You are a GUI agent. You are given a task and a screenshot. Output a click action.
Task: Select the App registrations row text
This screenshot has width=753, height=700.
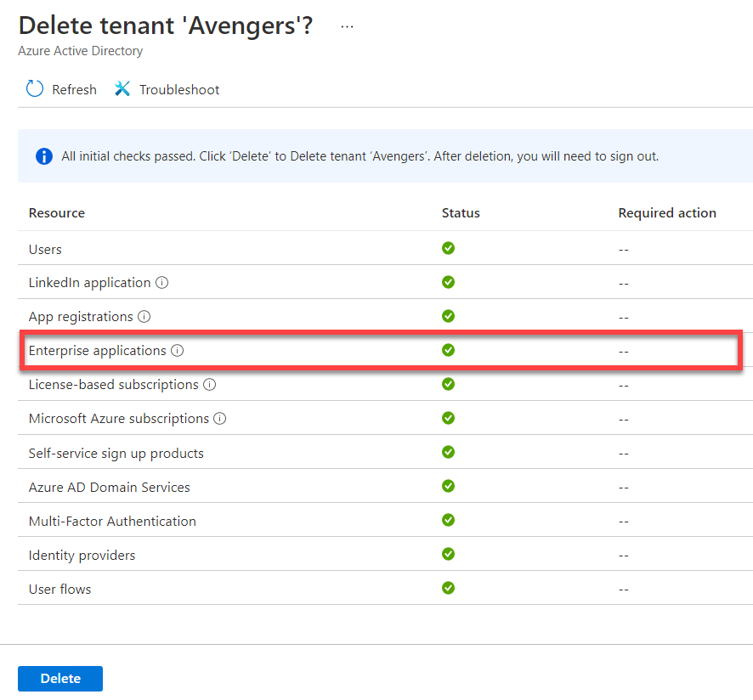pyautogui.click(x=81, y=318)
